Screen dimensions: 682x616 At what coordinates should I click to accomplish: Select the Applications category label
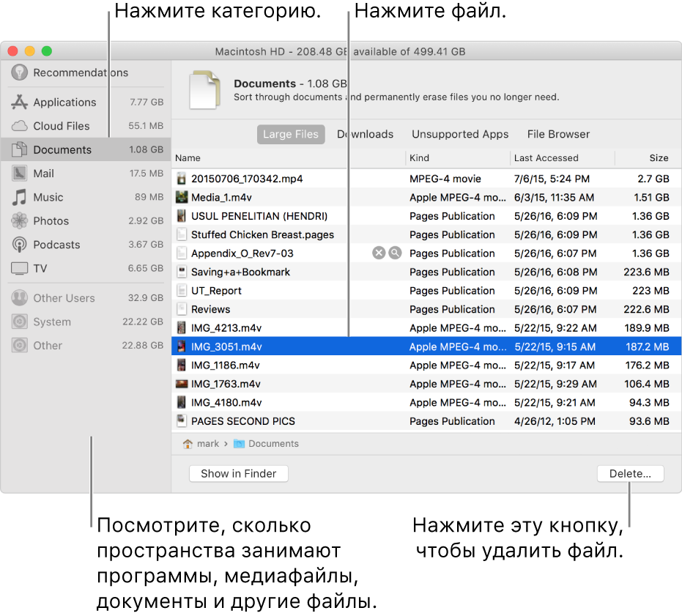tap(64, 103)
